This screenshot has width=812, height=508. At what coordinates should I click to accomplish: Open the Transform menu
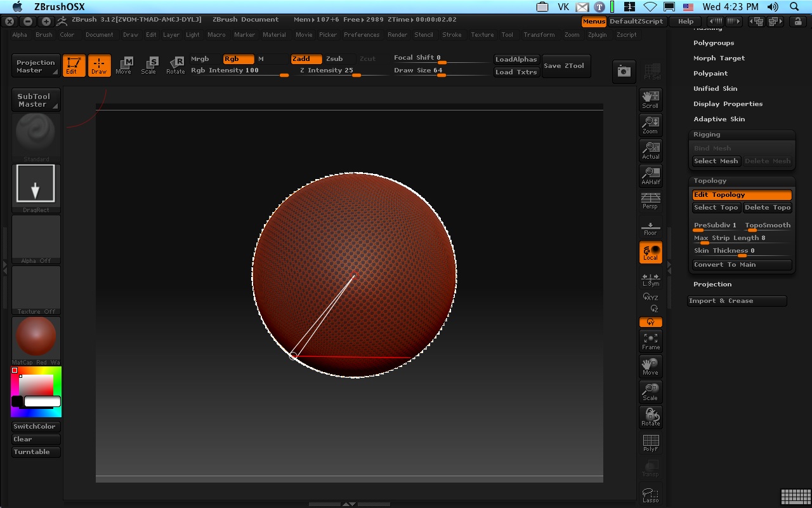tap(539, 35)
